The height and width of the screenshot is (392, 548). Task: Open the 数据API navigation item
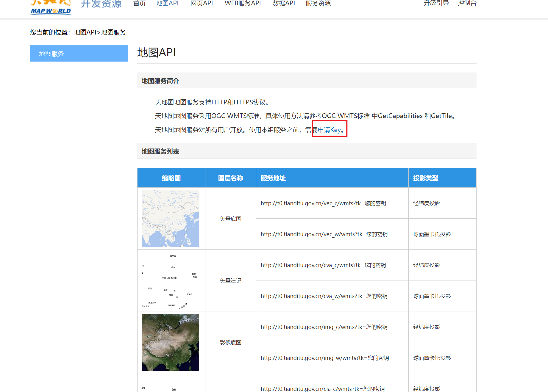(x=284, y=3)
